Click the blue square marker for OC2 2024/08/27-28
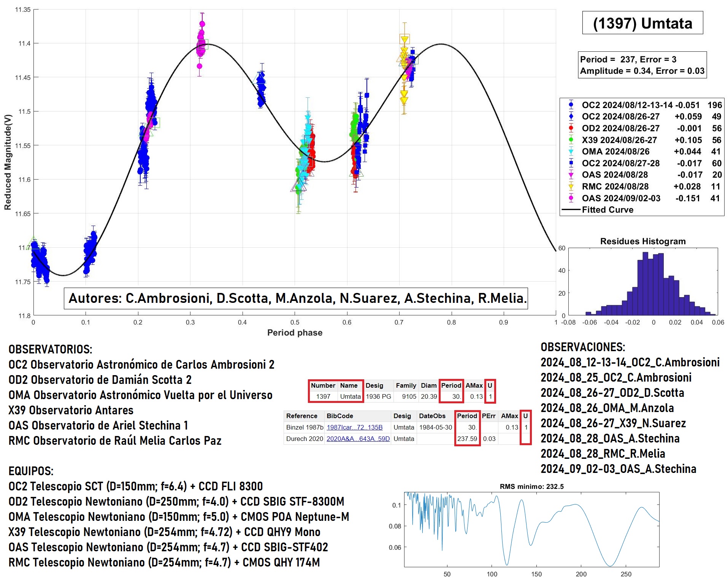The image size is (728, 584). (571, 163)
